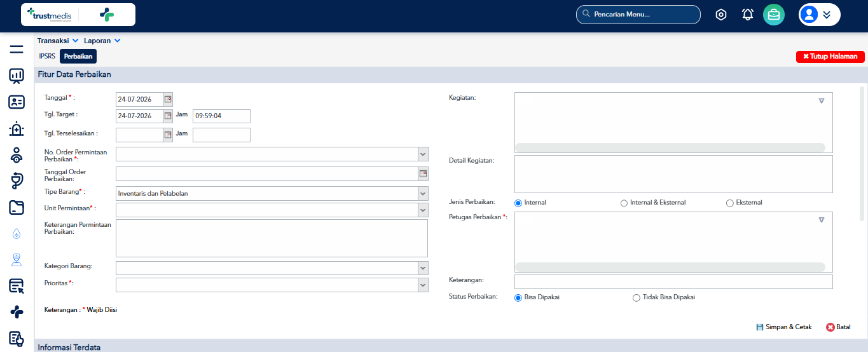Open the stethoscope sidebar icon
The image size is (868, 352).
tap(17, 181)
